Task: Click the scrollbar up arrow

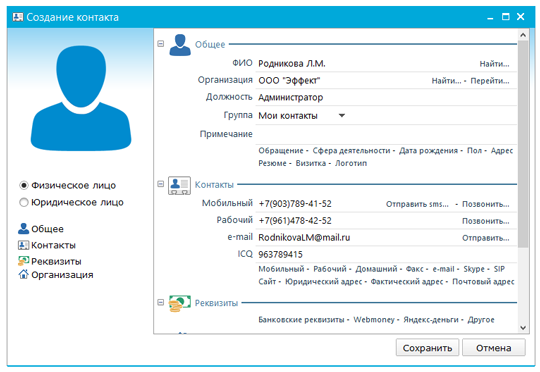Action: [x=523, y=35]
